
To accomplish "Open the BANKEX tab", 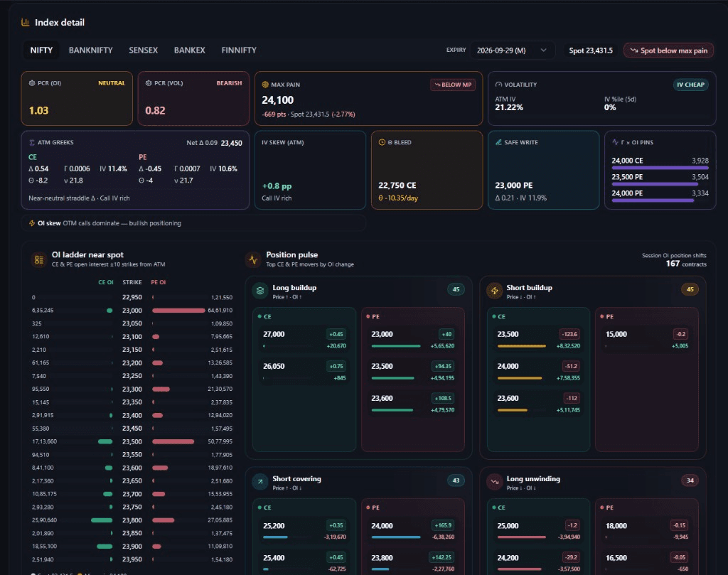I will click(189, 50).
